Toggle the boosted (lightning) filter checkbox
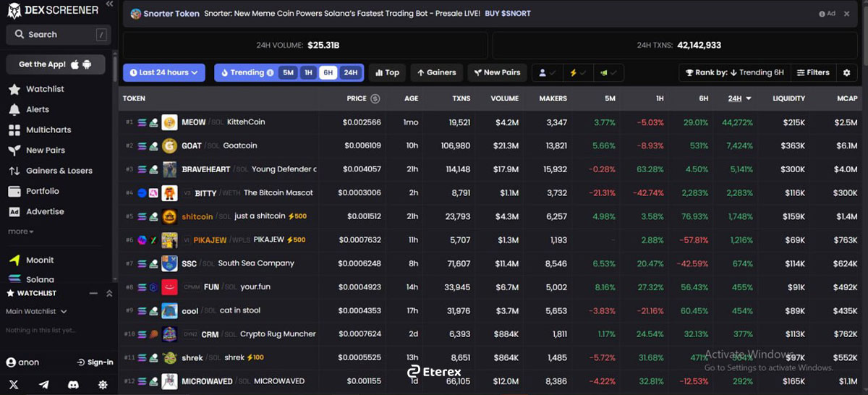The width and height of the screenshot is (868, 395). [x=577, y=72]
